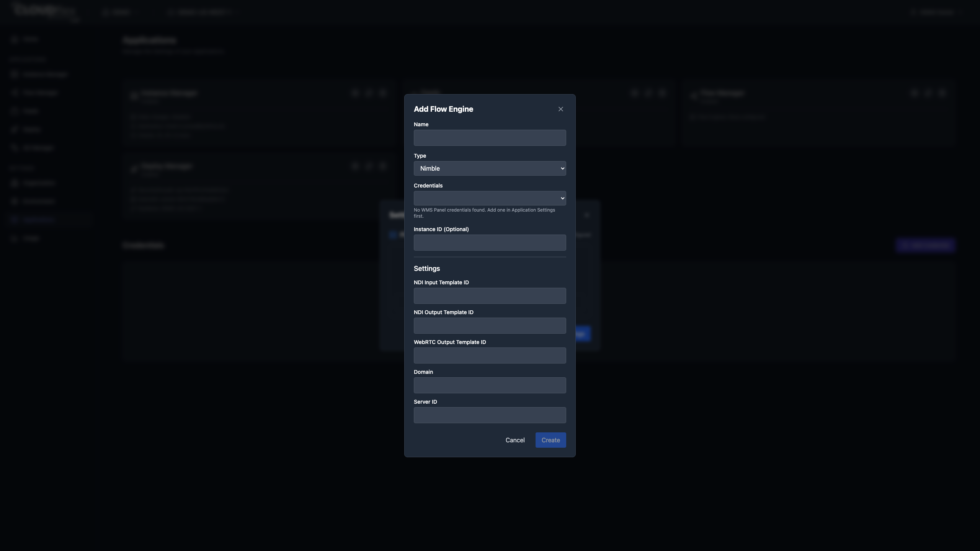Click the Name input field
Screen dimensions: 980x551
[490, 138]
